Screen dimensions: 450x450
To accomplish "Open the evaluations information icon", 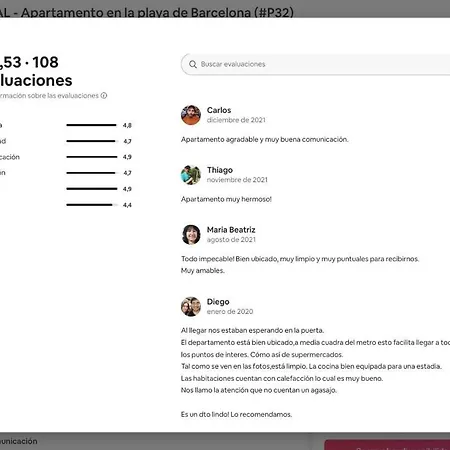I will pos(104,96).
